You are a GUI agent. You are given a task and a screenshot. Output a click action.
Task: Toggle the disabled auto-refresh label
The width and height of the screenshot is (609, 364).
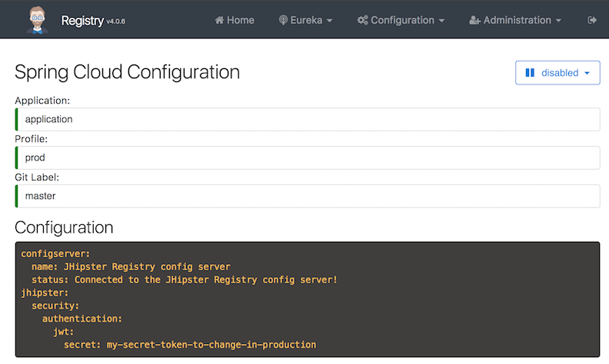click(560, 73)
